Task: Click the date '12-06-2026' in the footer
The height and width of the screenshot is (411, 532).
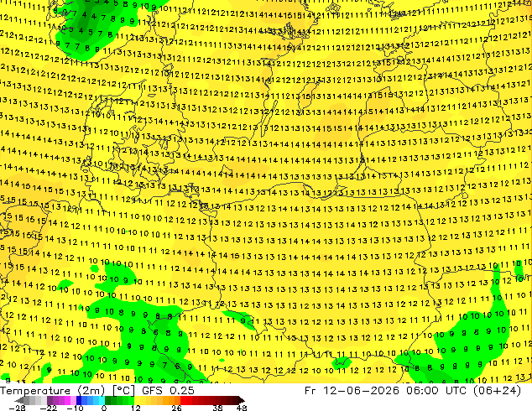Action: (x=361, y=391)
